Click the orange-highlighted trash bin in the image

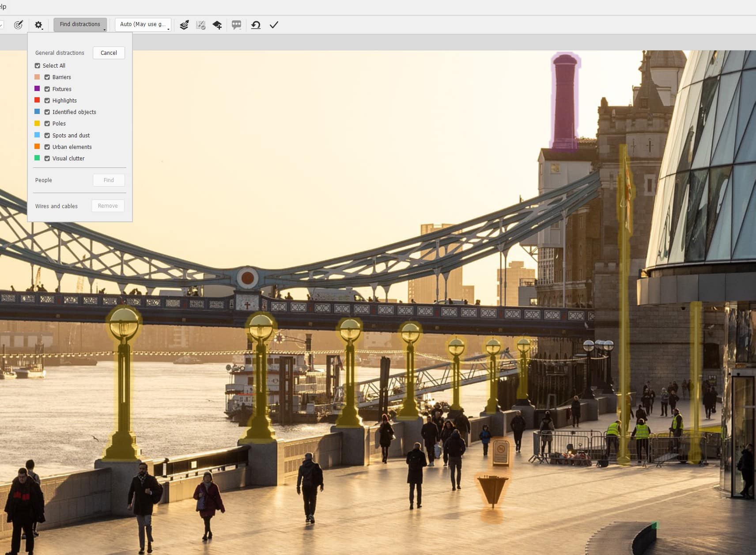492,490
